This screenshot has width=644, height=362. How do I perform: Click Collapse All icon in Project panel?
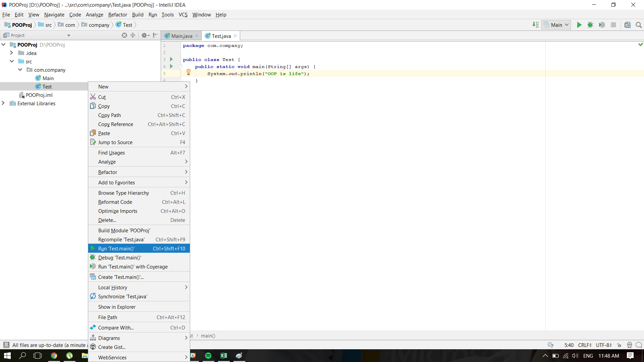[133, 35]
